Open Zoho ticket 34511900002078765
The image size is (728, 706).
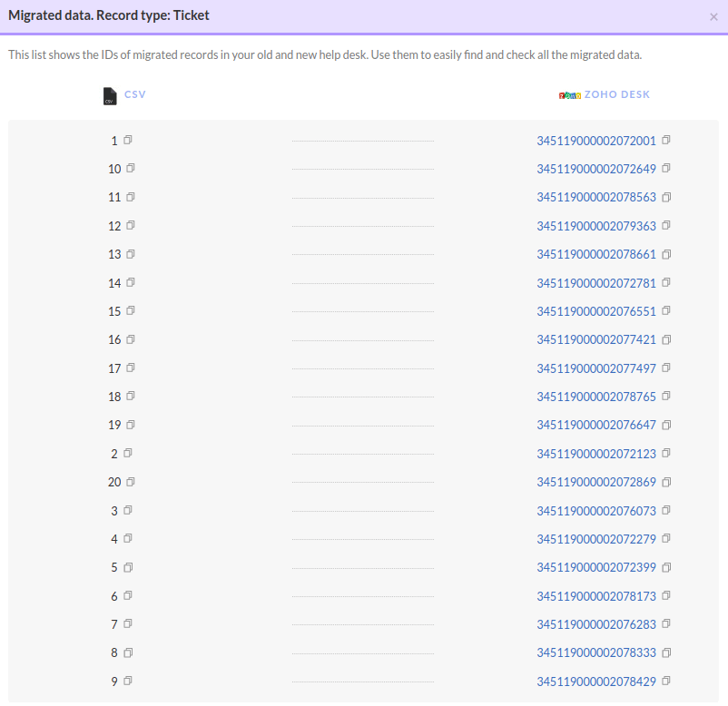pyautogui.click(x=596, y=397)
